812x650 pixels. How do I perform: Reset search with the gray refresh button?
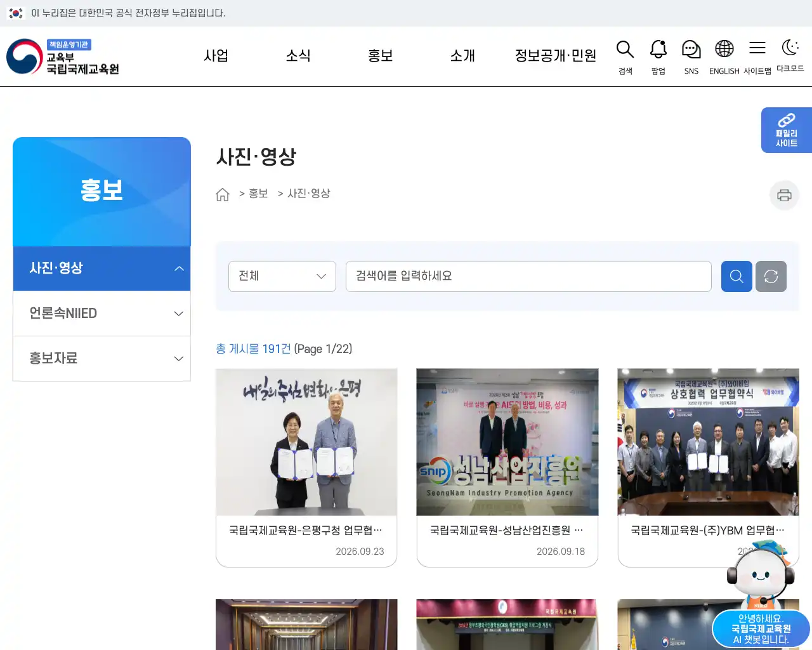point(771,276)
